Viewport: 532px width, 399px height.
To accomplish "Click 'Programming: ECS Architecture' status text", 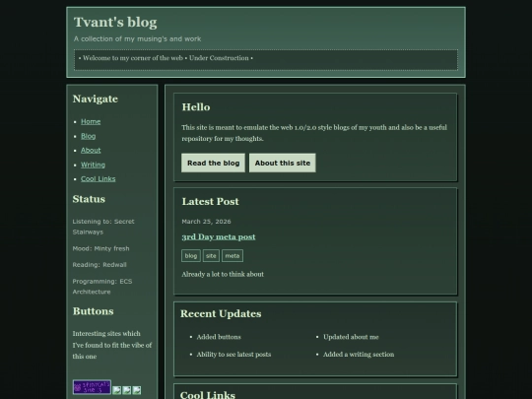I will point(102,287).
